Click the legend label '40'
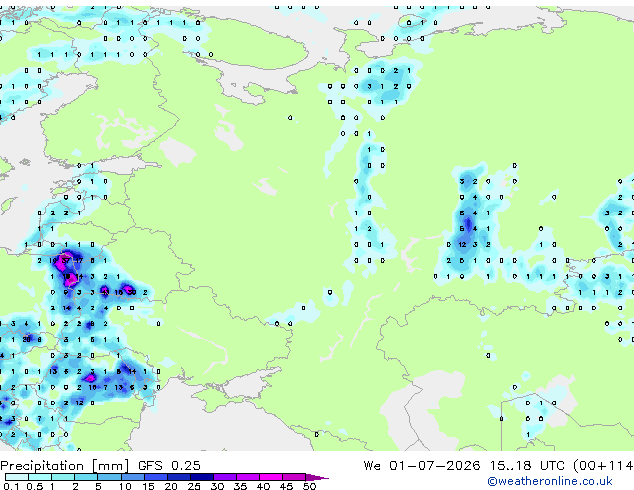Screen dimensions: 634x490 click(263, 486)
